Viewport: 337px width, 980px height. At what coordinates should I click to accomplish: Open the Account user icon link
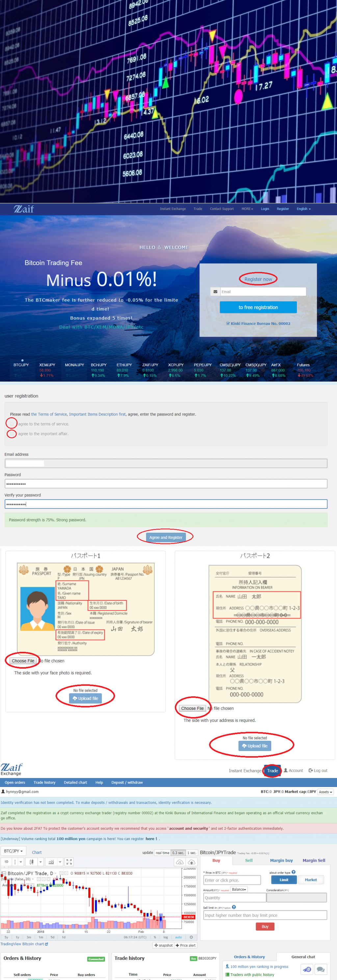tap(293, 770)
